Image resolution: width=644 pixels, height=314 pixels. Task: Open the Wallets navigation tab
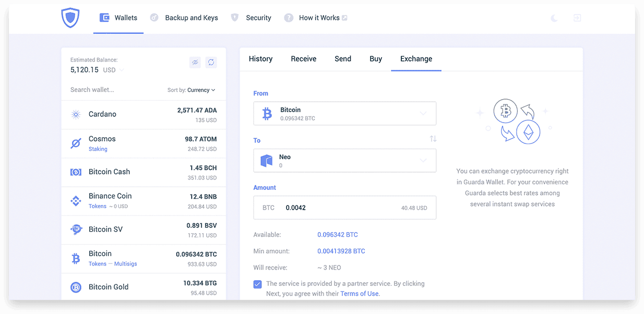coord(118,18)
